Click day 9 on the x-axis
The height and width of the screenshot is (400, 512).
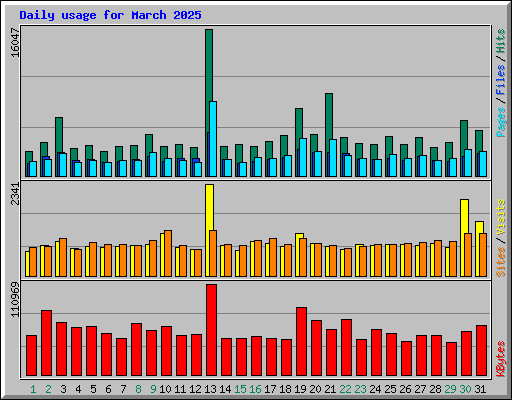tap(153, 389)
